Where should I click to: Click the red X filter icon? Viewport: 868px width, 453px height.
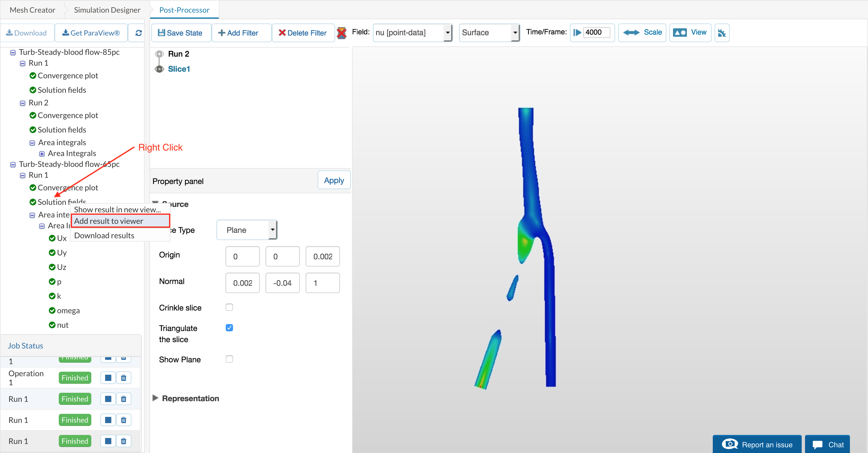pos(341,33)
